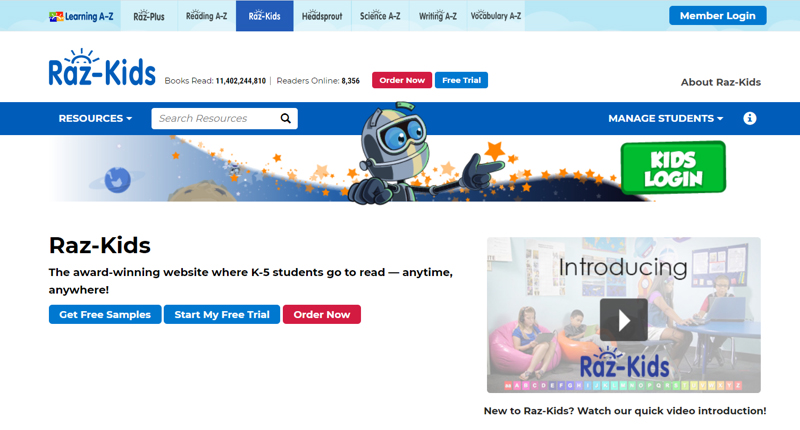Image resolution: width=800 pixels, height=430 pixels.
Task: Click Start My Free Trial button
Action: [222, 314]
